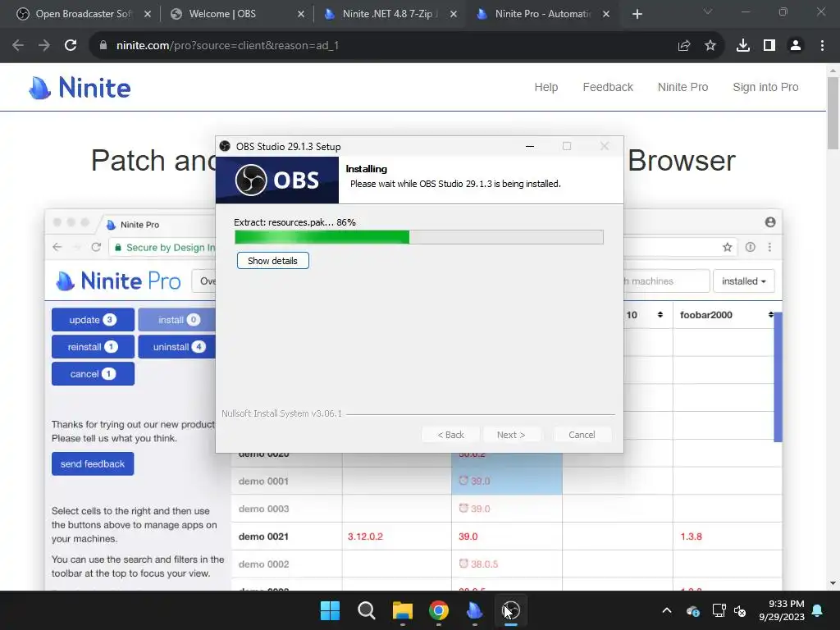Viewport: 840px width, 630px height.
Task: Click the muted volume tray icon
Action: pyautogui.click(x=741, y=610)
